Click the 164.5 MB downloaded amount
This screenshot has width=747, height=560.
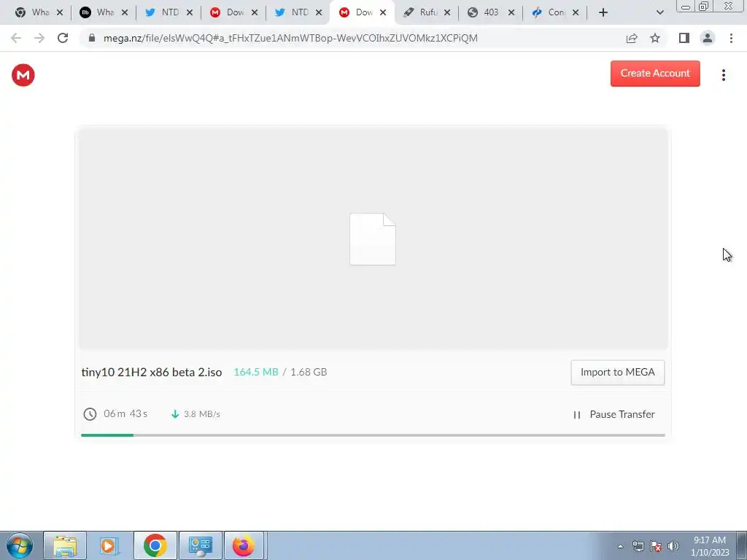pyautogui.click(x=256, y=372)
